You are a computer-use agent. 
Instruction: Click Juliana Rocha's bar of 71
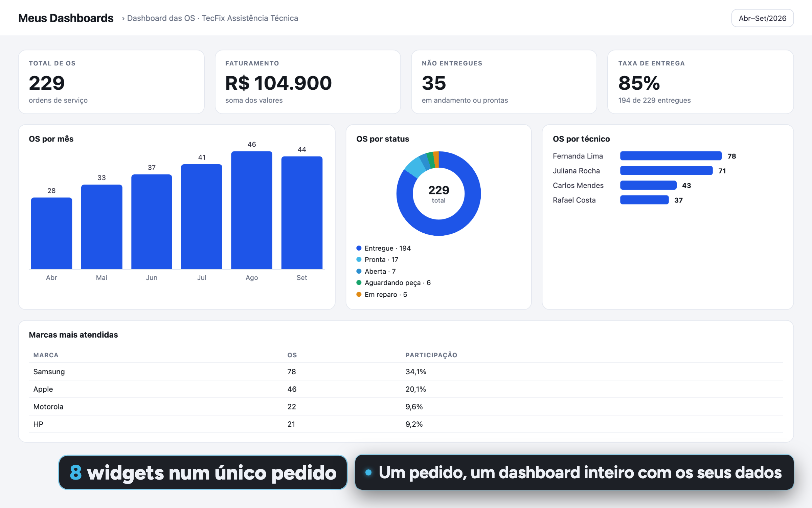tap(667, 171)
